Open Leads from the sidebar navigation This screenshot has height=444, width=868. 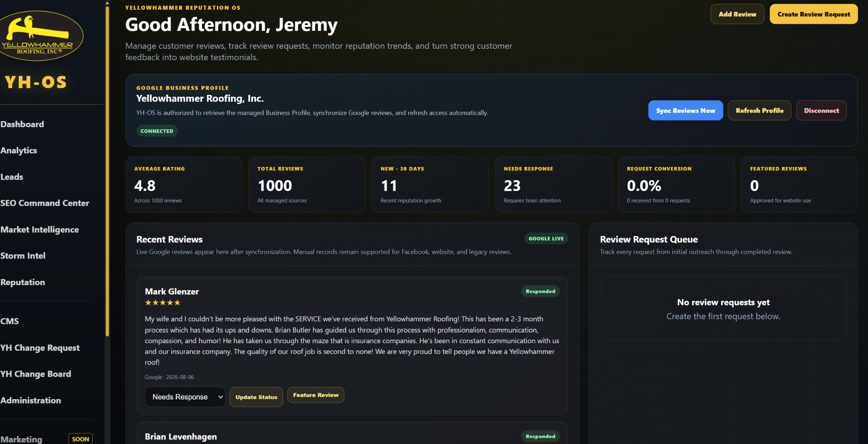click(x=12, y=177)
